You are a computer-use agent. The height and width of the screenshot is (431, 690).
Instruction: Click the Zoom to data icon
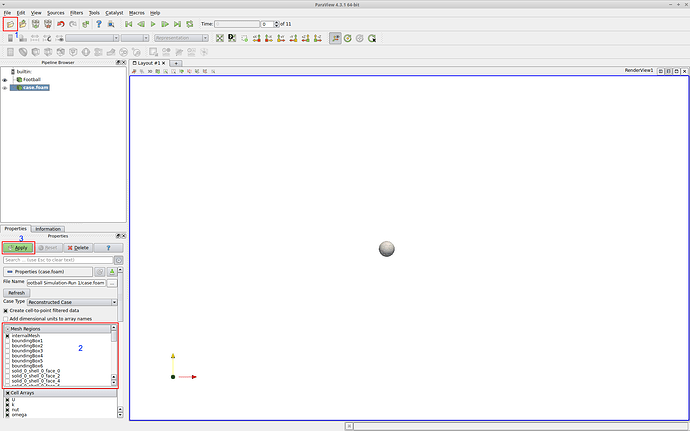(x=232, y=38)
